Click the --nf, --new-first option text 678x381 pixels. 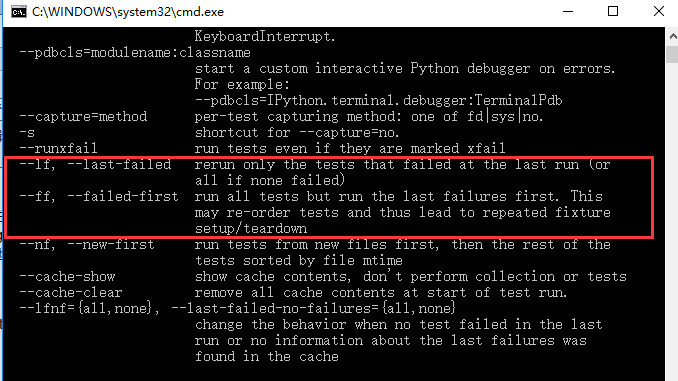pyautogui.click(x=87, y=245)
